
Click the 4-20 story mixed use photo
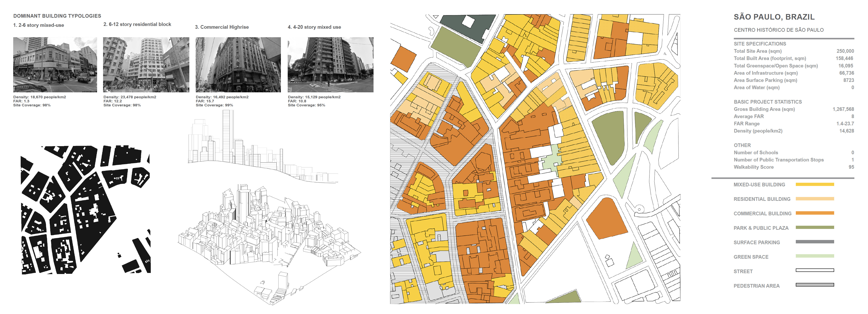click(330, 65)
